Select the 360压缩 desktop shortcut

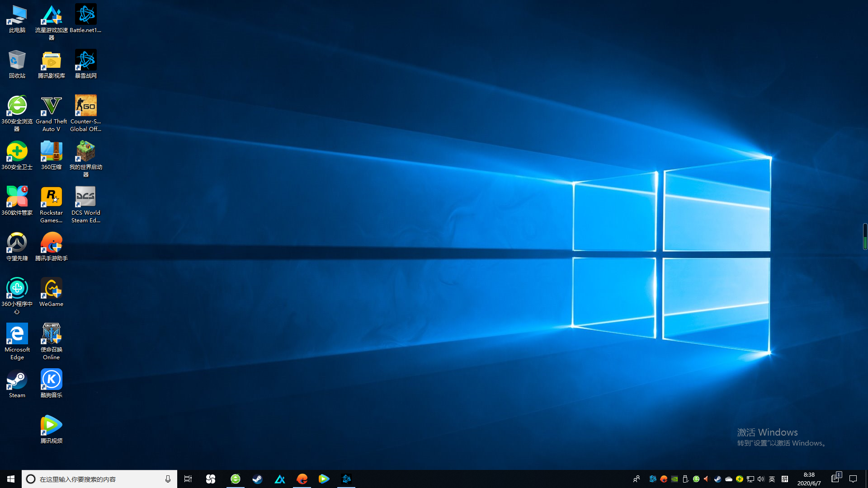coord(52,156)
